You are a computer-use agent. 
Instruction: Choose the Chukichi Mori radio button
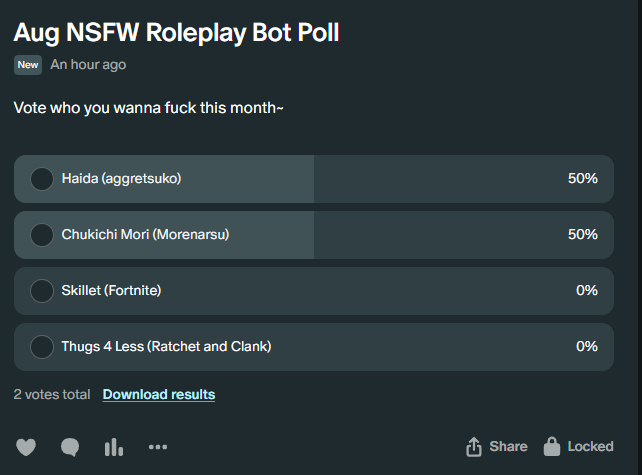pyautogui.click(x=42, y=235)
